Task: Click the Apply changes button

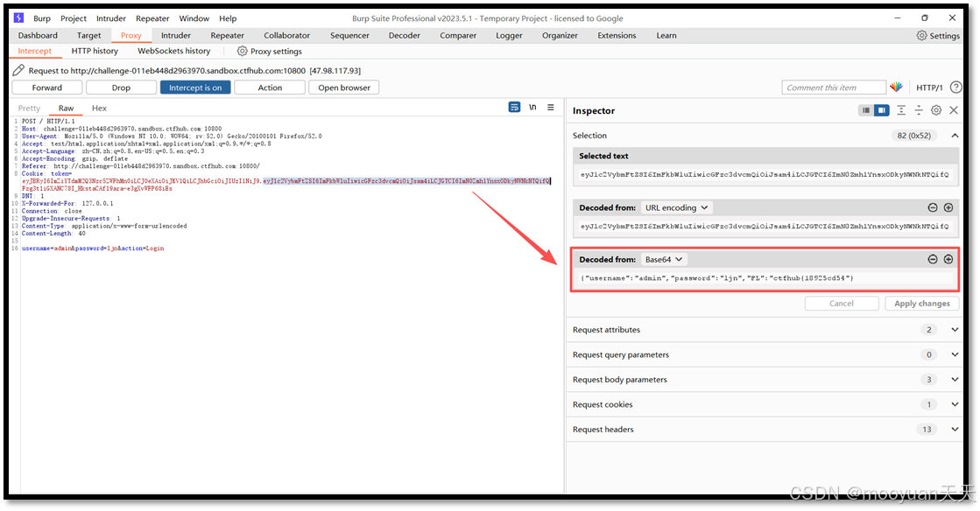Action: click(922, 304)
